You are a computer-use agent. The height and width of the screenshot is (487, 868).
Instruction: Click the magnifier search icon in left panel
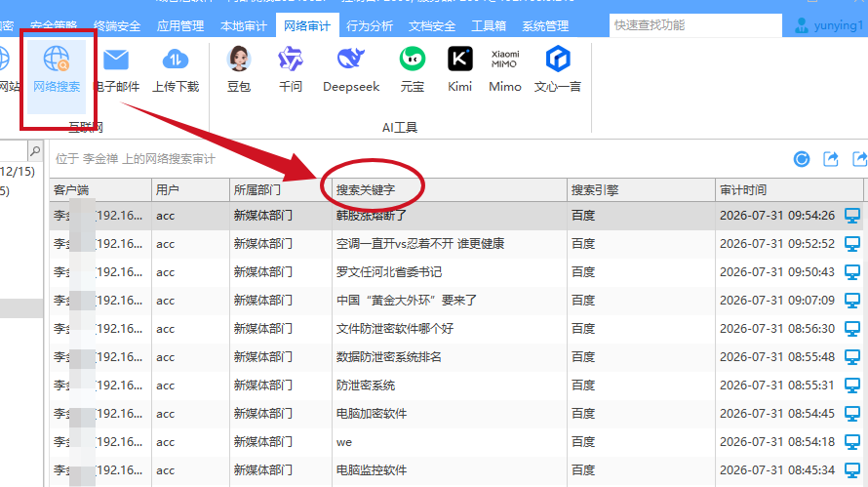pyautogui.click(x=35, y=150)
